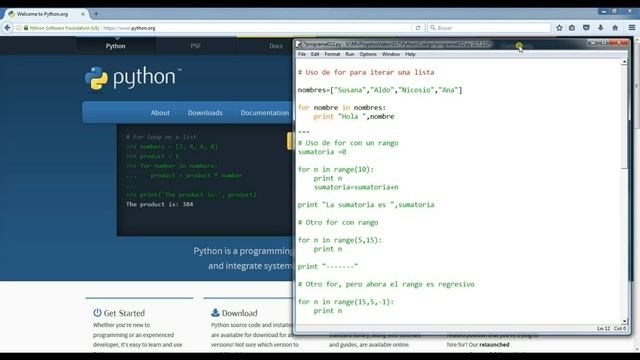Open the Downloads menu on python.org
Screen dimensions: 640x360
[205, 113]
